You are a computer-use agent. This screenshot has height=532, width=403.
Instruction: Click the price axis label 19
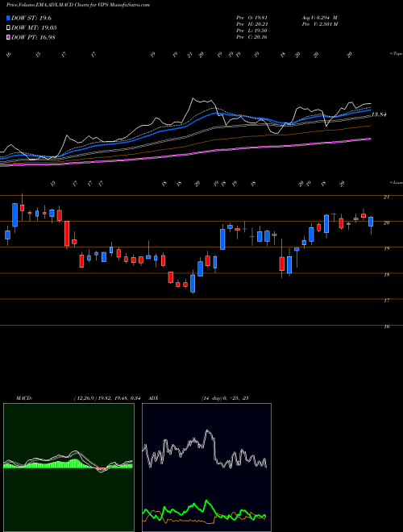(386, 249)
